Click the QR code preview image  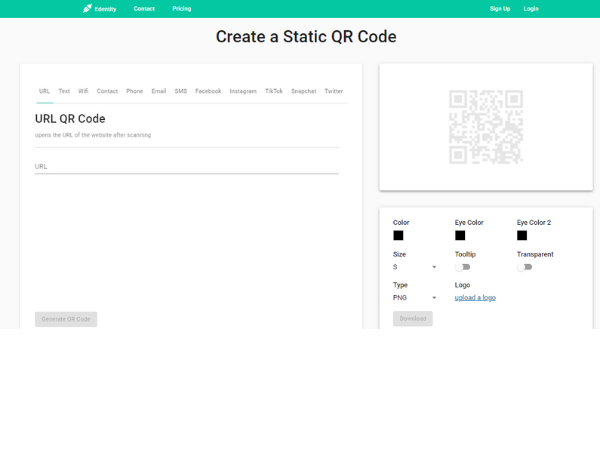[x=486, y=127]
